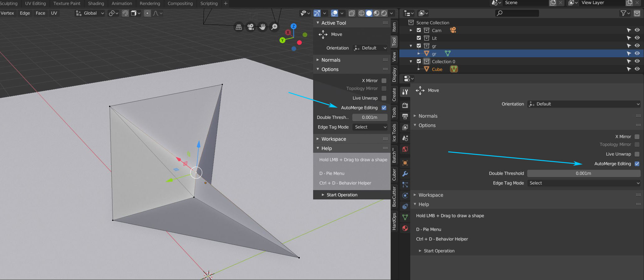This screenshot has width=644, height=280.
Task: Uncheck AutoMerge Editing in Properties editor
Action: tap(637, 164)
